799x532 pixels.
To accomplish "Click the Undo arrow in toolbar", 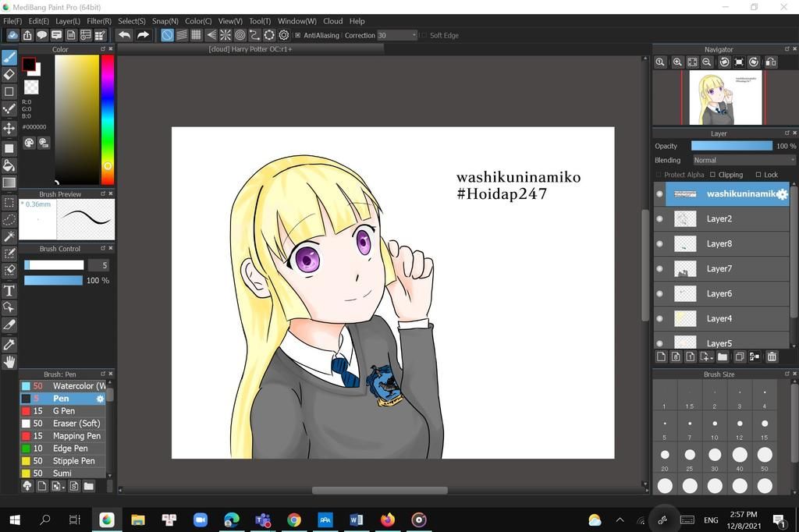I will tap(124, 35).
